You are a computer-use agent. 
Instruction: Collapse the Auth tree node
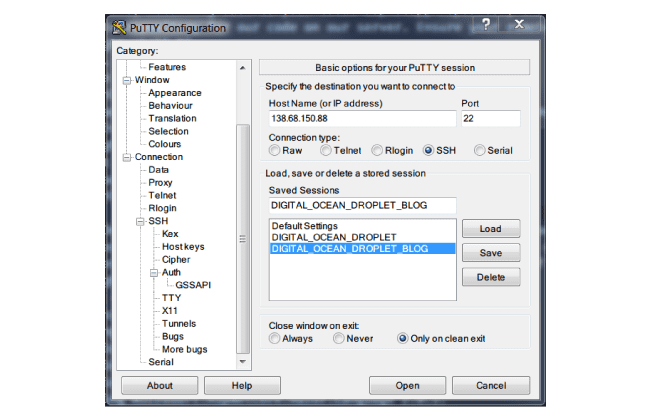click(154, 273)
